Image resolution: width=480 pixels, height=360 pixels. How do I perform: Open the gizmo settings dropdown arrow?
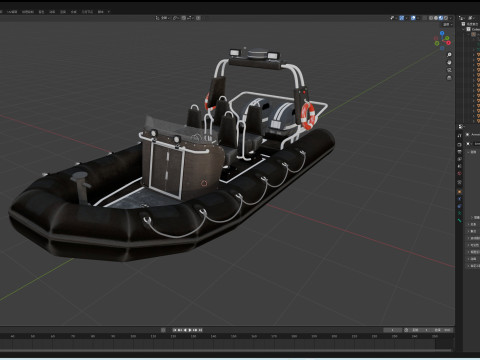[406, 18]
